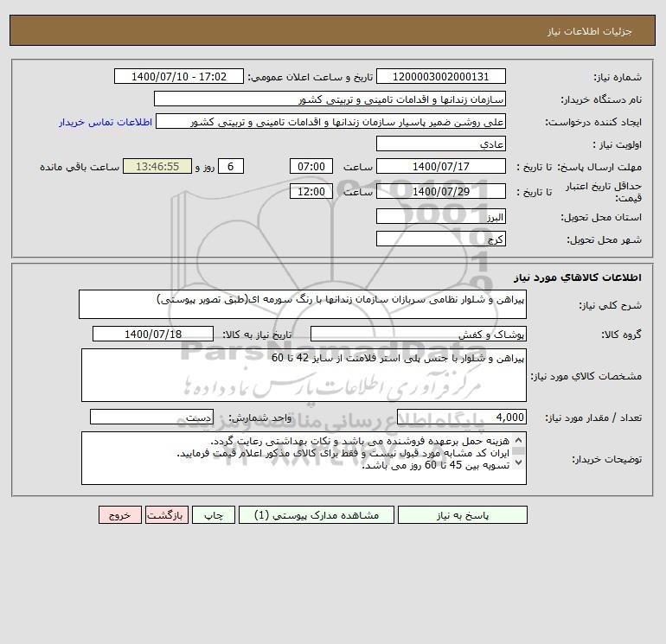Click the خروج exit button
Viewport: 666px width, 644px height.
point(119,515)
